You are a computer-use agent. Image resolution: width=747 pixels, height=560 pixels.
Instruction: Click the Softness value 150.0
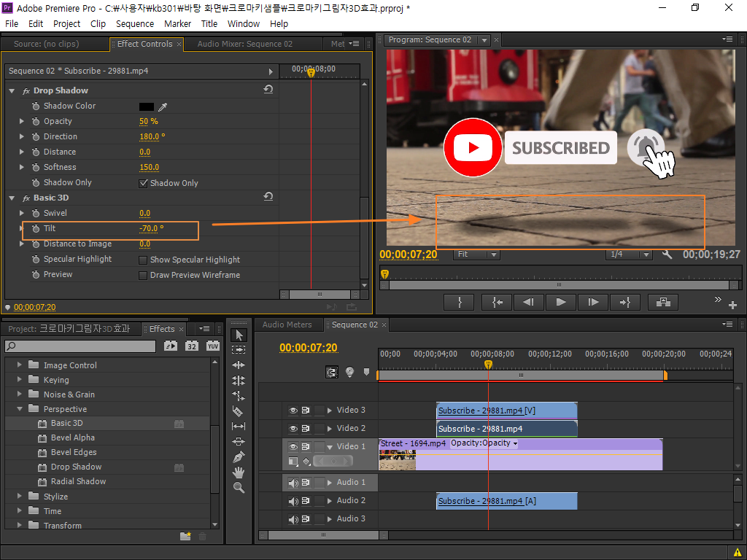click(x=149, y=168)
